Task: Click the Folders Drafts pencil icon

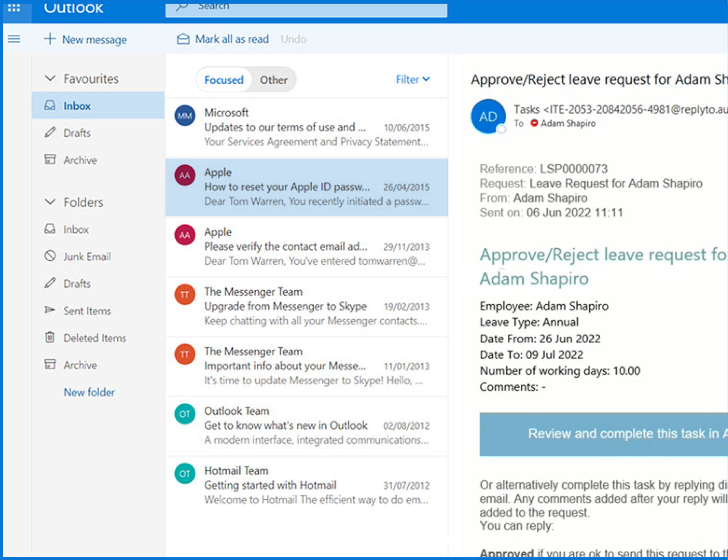Action: [x=50, y=283]
